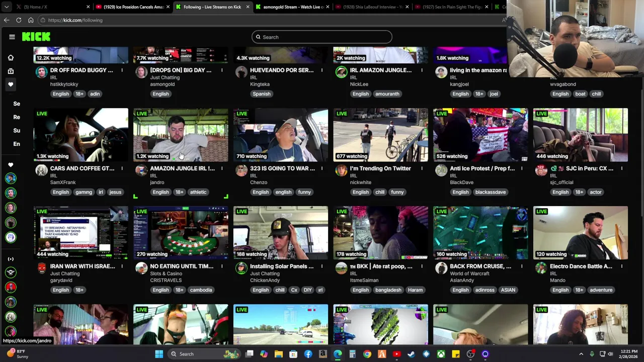
Task: Open Amazon app in taskbar
Action: [323, 354]
